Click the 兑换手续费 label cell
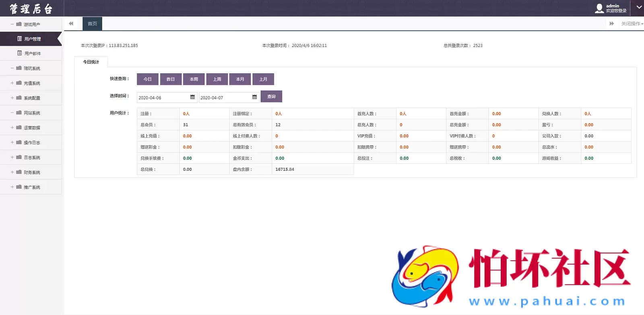The height and width of the screenshot is (315, 644). [x=158, y=158]
